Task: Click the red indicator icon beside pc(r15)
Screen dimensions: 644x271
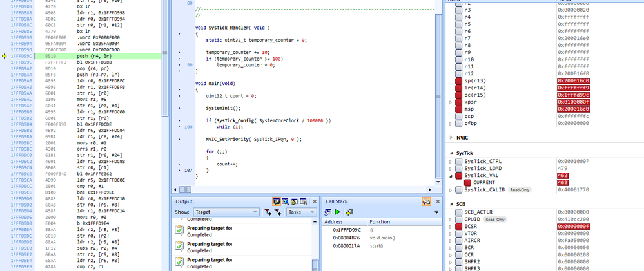Action: [x=459, y=95]
